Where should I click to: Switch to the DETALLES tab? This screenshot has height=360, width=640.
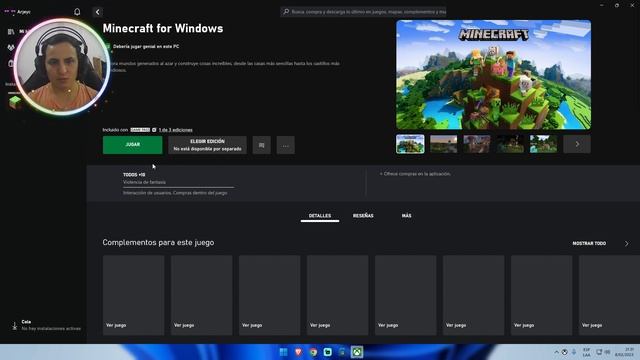coord(320,216)
